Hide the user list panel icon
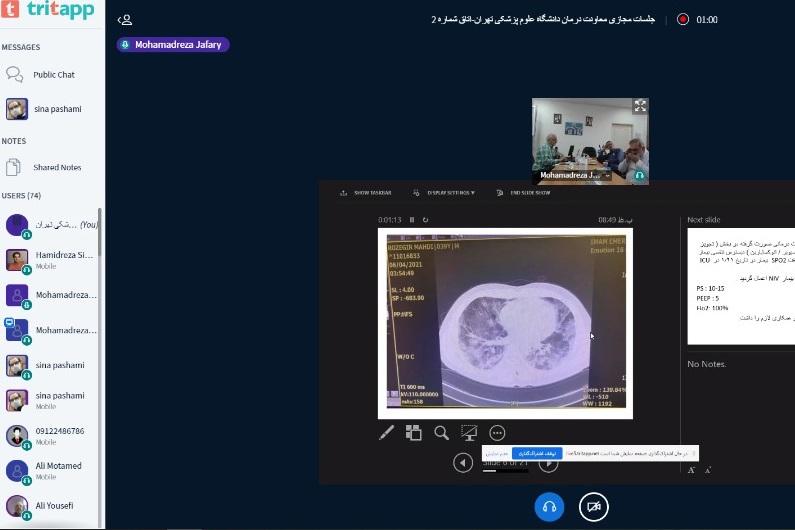 (x=125, y=19)
